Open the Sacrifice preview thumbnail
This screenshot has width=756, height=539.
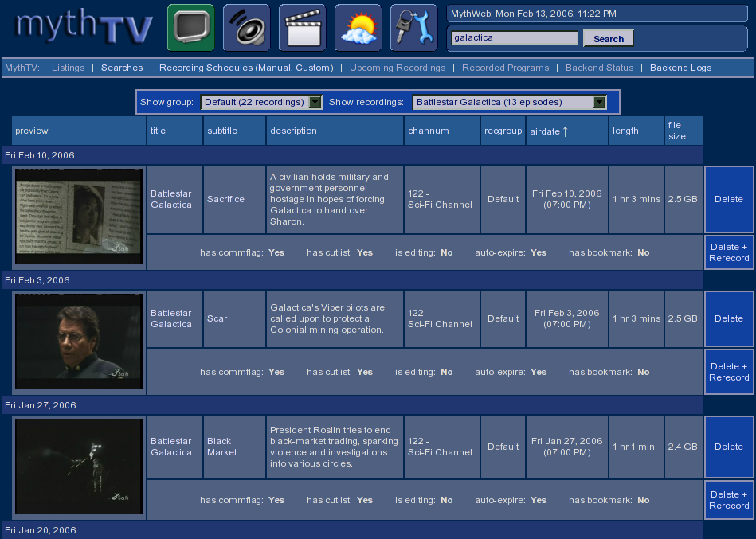click(79, 217)
